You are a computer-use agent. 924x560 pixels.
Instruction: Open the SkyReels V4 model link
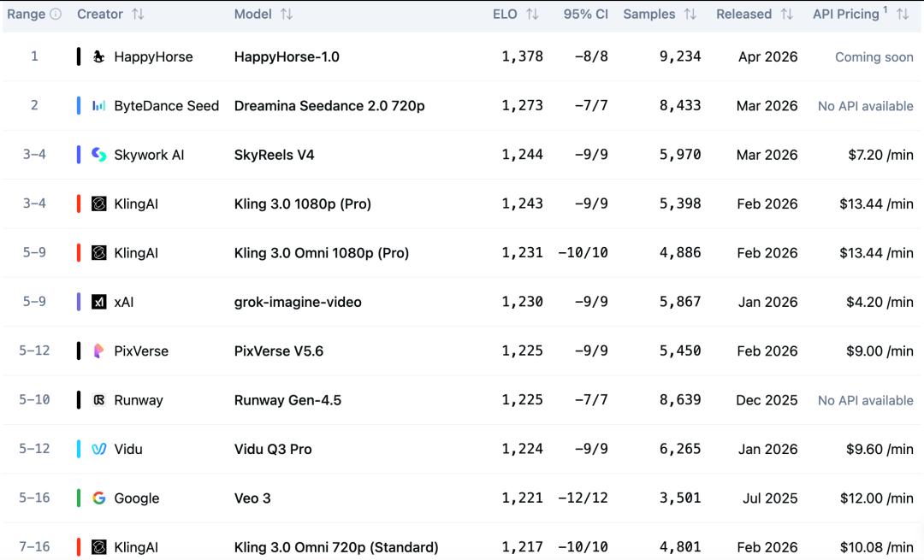(275, 155)
